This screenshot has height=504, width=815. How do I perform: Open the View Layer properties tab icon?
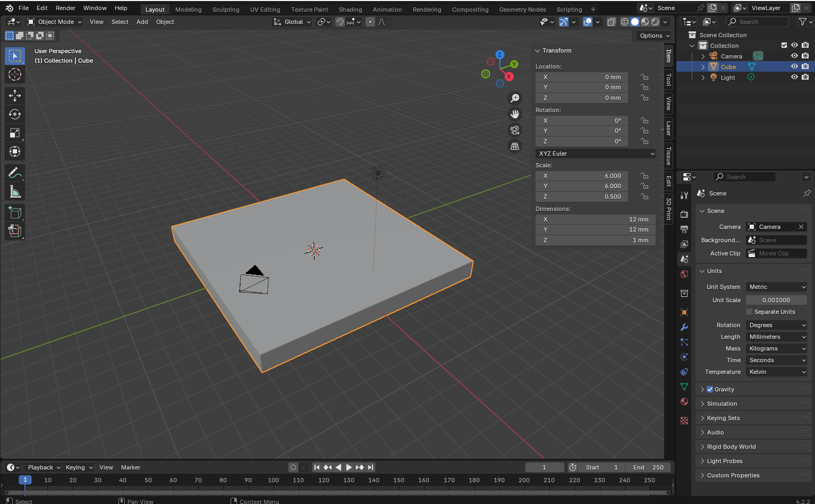coord(684,244)
